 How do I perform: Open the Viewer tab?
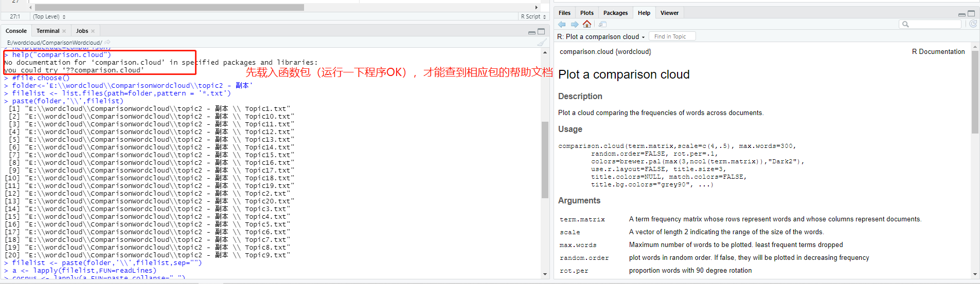tap(669, 13)
